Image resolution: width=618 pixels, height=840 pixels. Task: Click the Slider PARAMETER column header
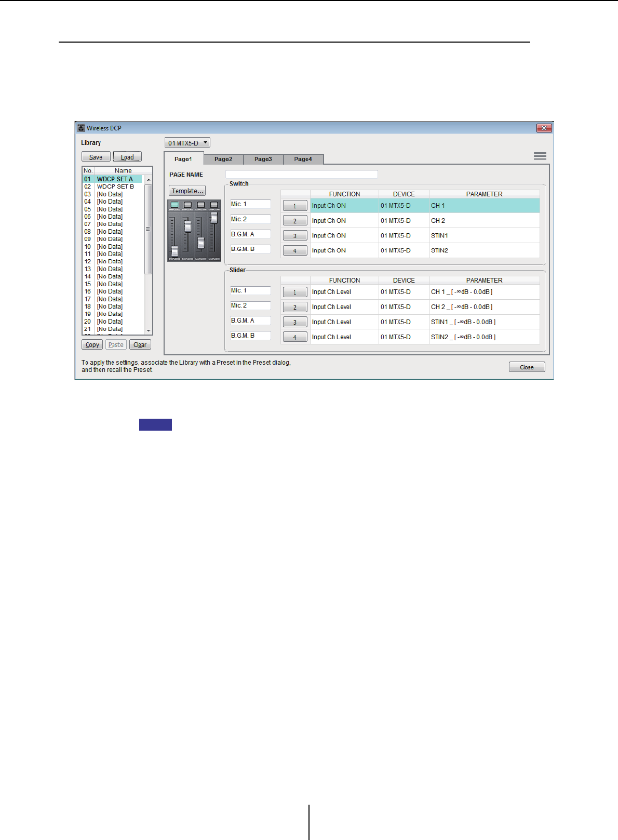(484, 281)
